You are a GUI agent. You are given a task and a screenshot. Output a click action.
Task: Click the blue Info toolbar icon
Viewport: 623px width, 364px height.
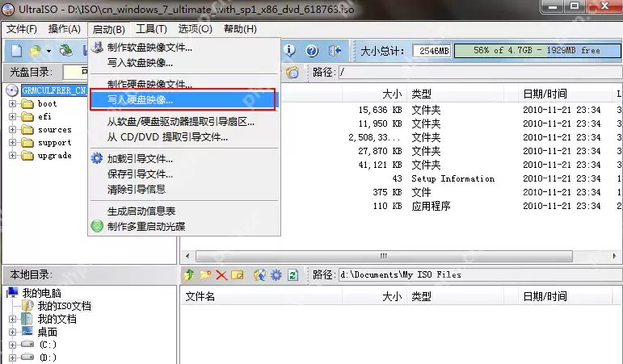point(289,50)
